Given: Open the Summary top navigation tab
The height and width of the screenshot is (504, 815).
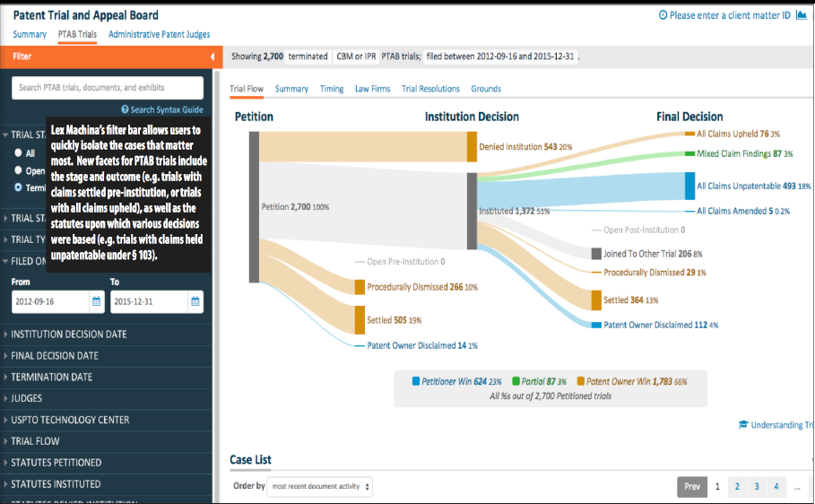Looking at the screenshot, I should pyautogui.click(x=30, y=34).
